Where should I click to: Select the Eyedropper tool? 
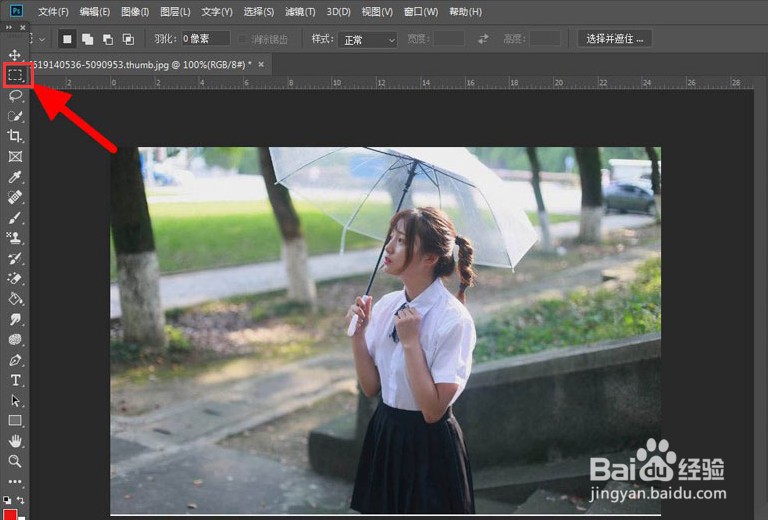tap(15, 177)
